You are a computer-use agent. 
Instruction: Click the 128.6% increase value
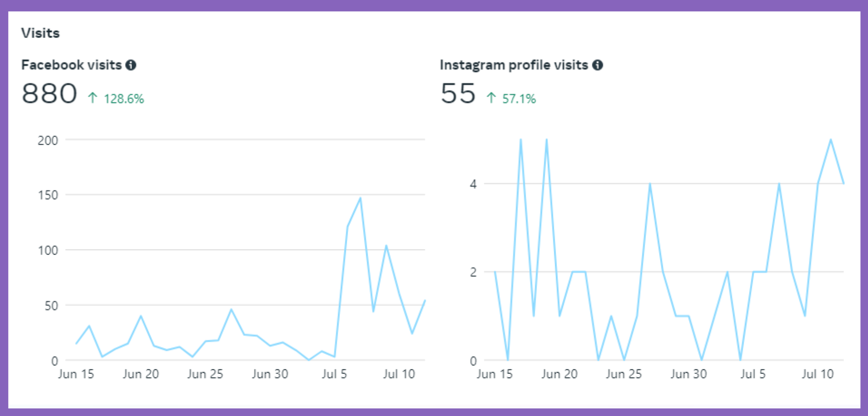124,99
